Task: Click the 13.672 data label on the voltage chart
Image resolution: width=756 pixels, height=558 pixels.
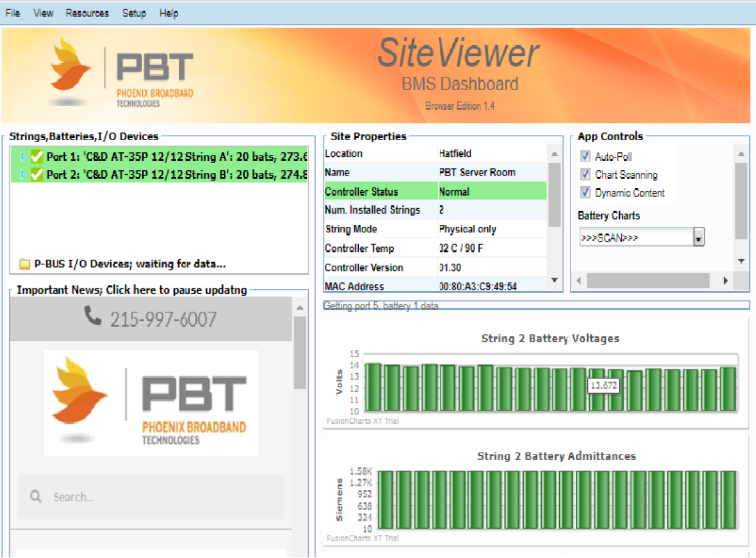Action: click(x=603, y=386)
